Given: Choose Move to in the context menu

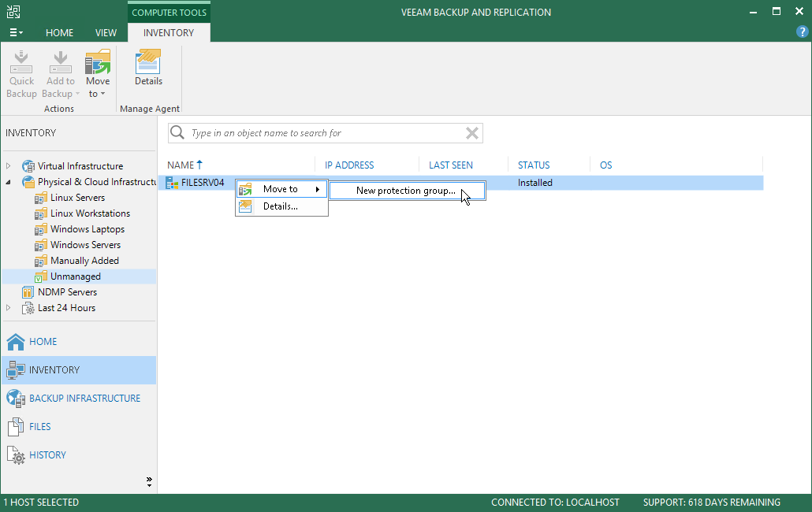Looking at the screenshot, I should tap(281, 189).
